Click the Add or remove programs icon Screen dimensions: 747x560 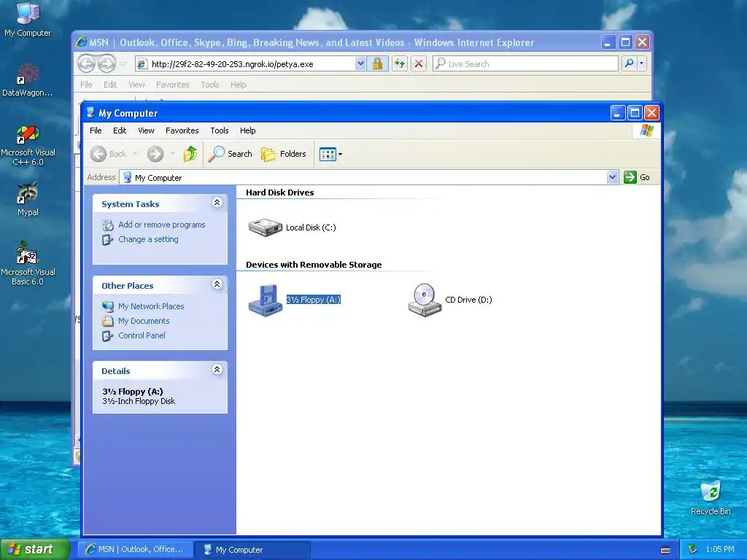tap(108, 225)
